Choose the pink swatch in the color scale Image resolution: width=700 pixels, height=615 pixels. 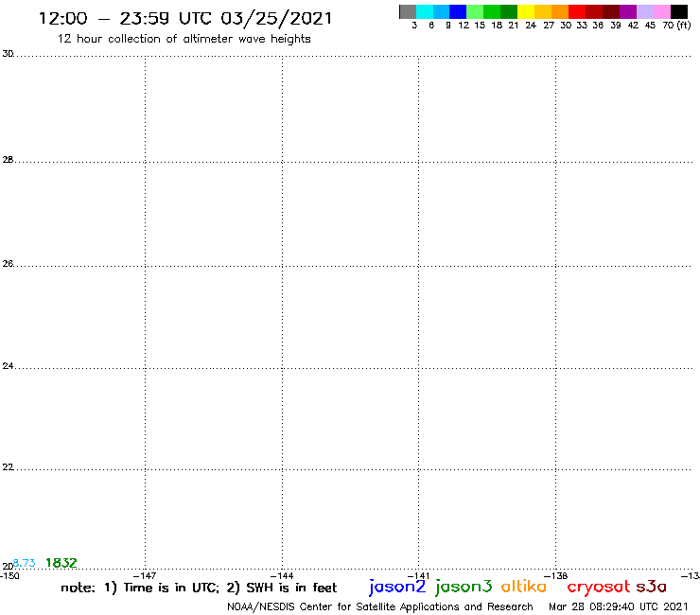click(662, 11)
